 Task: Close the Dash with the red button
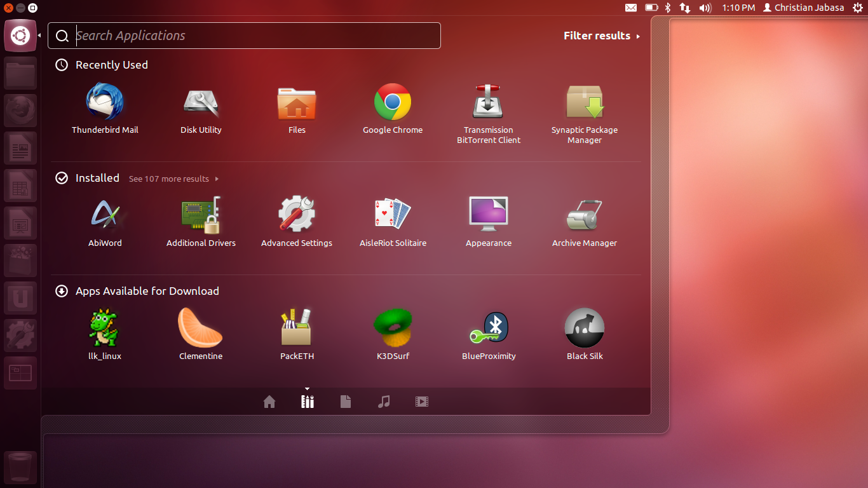tap(9, 8)
